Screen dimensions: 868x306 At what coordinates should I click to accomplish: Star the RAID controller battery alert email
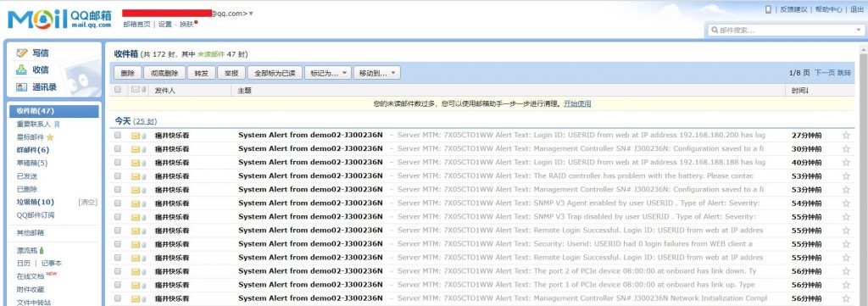coord(846,176)
